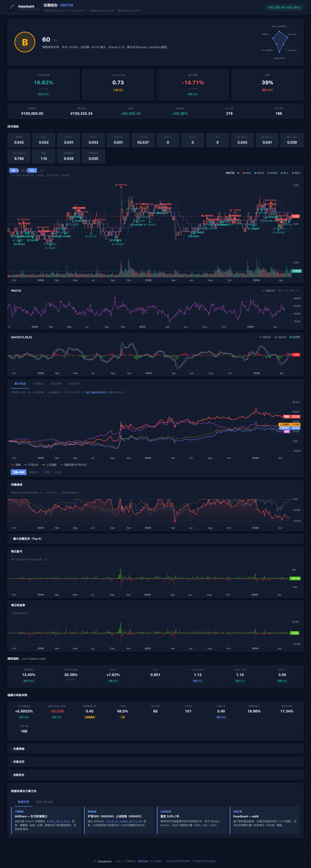This screenshot has width=311, height=868.
Task: Click the 超额收益 13.45% performance card
Action: 29,676
